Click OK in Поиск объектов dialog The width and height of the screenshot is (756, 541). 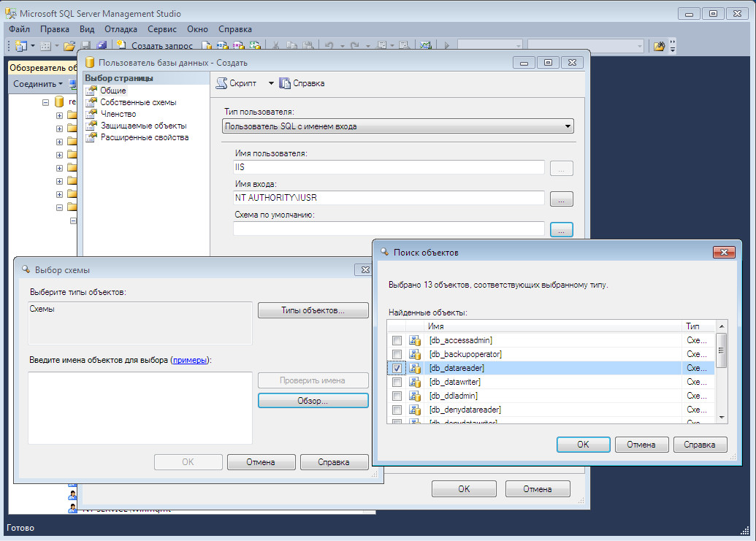(x=584, y=445)
